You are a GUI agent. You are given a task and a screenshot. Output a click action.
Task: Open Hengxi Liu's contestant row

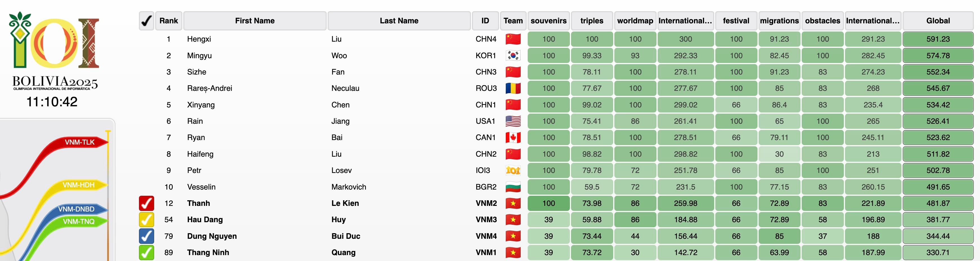[556, 39]
